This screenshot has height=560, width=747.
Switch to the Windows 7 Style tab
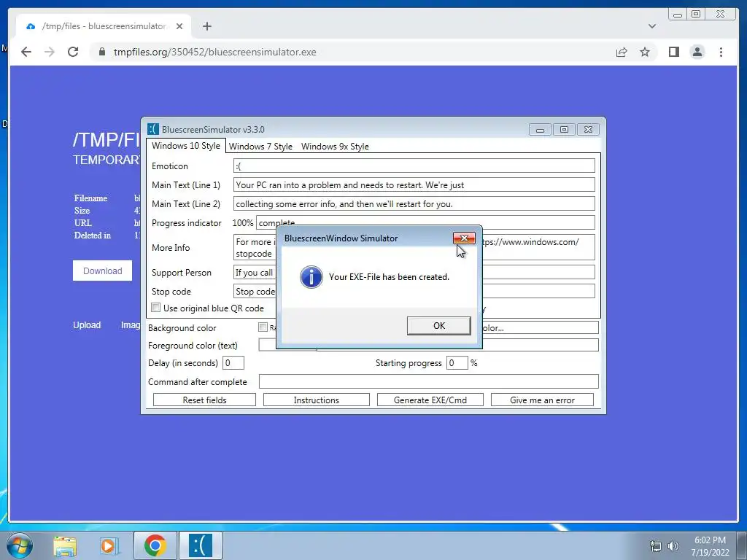(x=260, y=146)
